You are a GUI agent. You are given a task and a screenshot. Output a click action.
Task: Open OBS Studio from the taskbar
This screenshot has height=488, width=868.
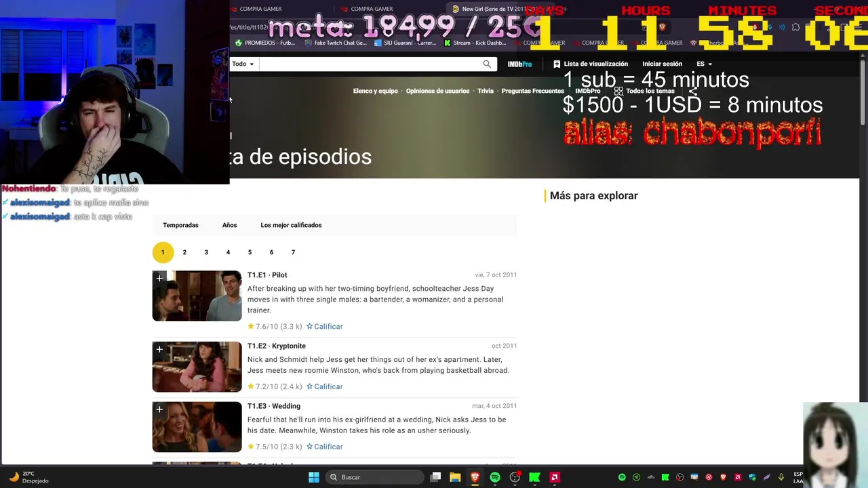point(515,477)
